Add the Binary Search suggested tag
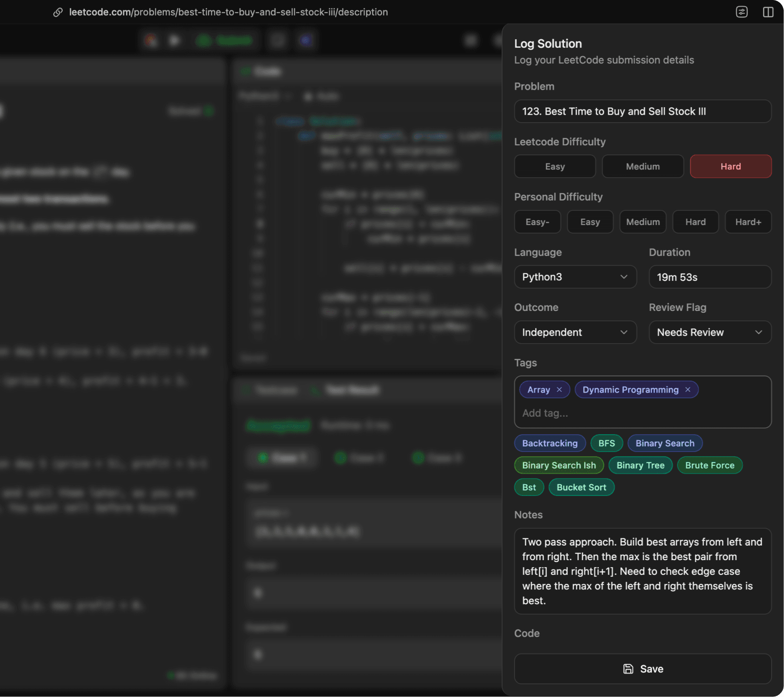Image resolution: width=784 pixels, height=697 pixels. click(665, 443)
